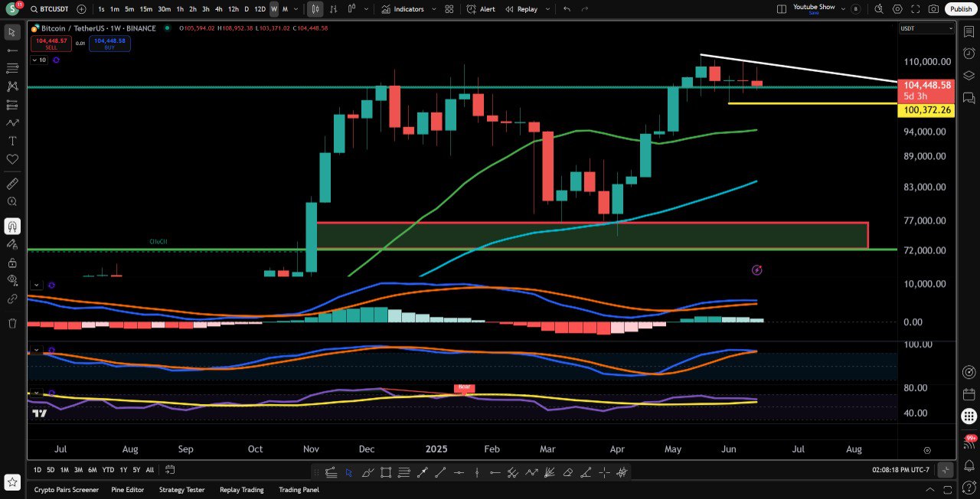
Task: Select the YTD date range
Action: tap(108, 470)
